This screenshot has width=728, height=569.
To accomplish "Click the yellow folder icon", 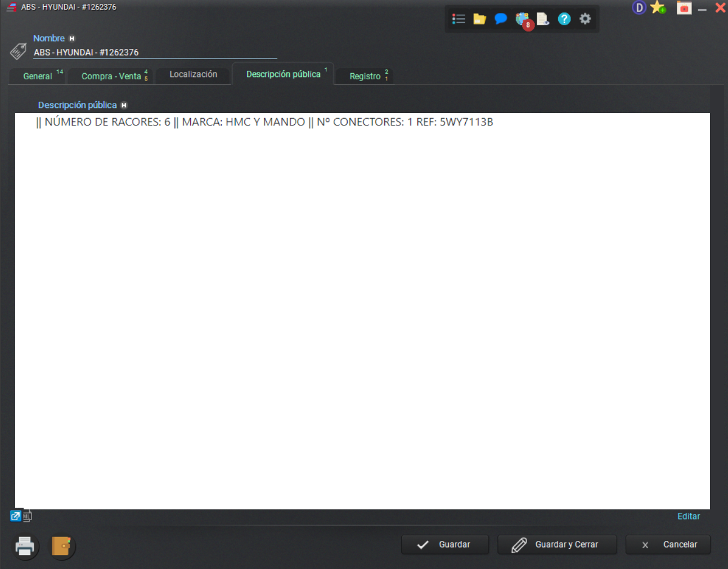I will point(479,19).
